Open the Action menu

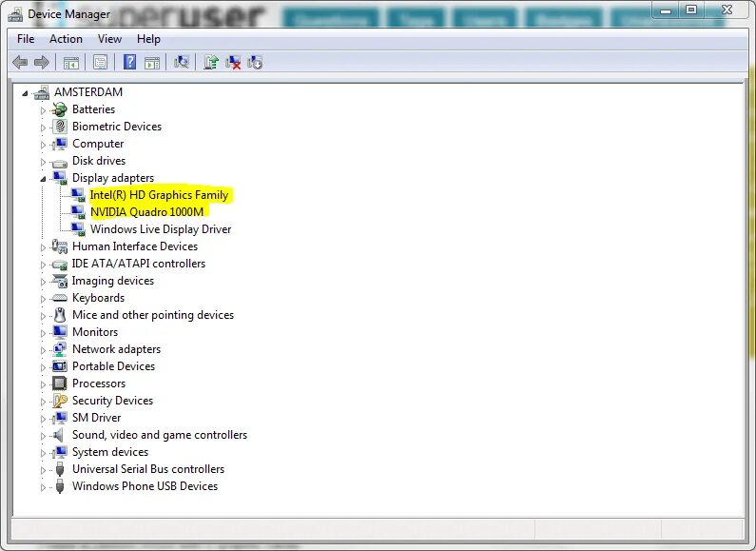pyautogui.click(x=66, y=39)
